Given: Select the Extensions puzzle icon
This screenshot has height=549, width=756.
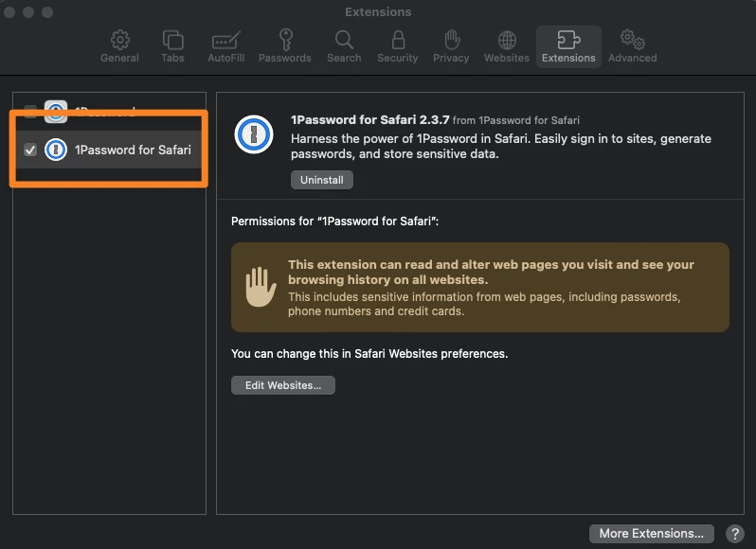Looking at the screenshot, I should [568, 40].
